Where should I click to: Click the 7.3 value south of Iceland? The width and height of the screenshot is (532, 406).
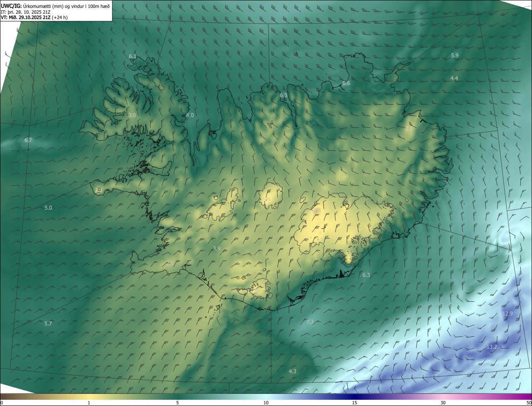(310, 322)
